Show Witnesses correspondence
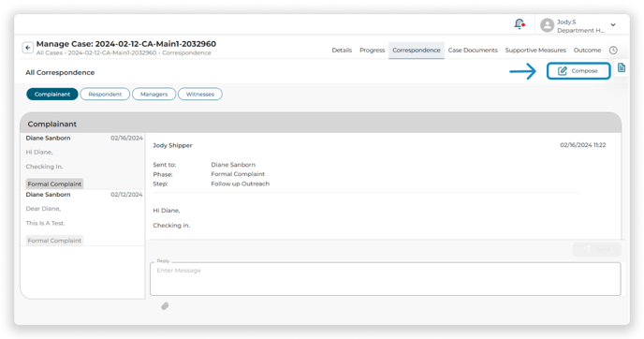644x339 pixels. [200, 94]
